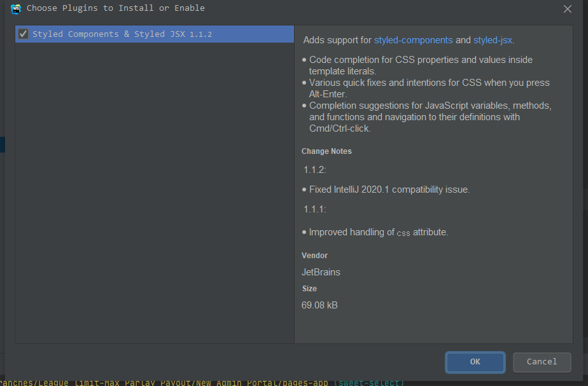Viewport: 588px width, 386px height.
Task: Click empty area below the plugin list row
Action: coord(154,191)
